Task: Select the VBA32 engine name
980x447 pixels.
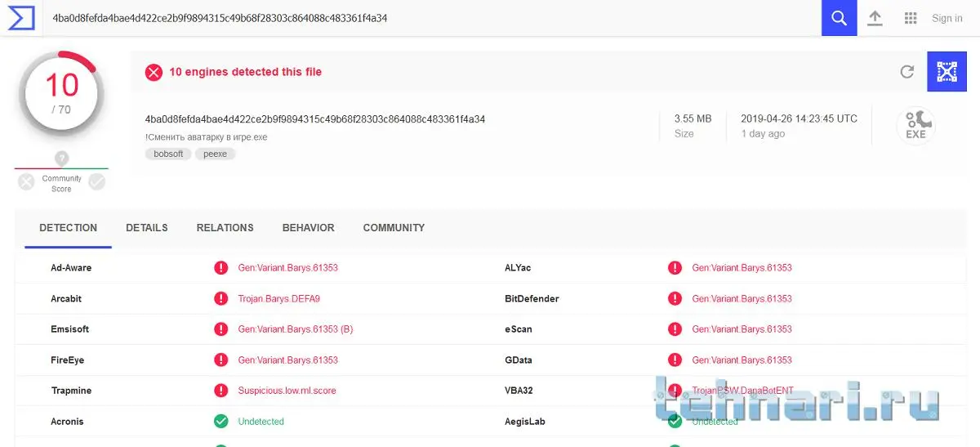Action: (519, 391)
